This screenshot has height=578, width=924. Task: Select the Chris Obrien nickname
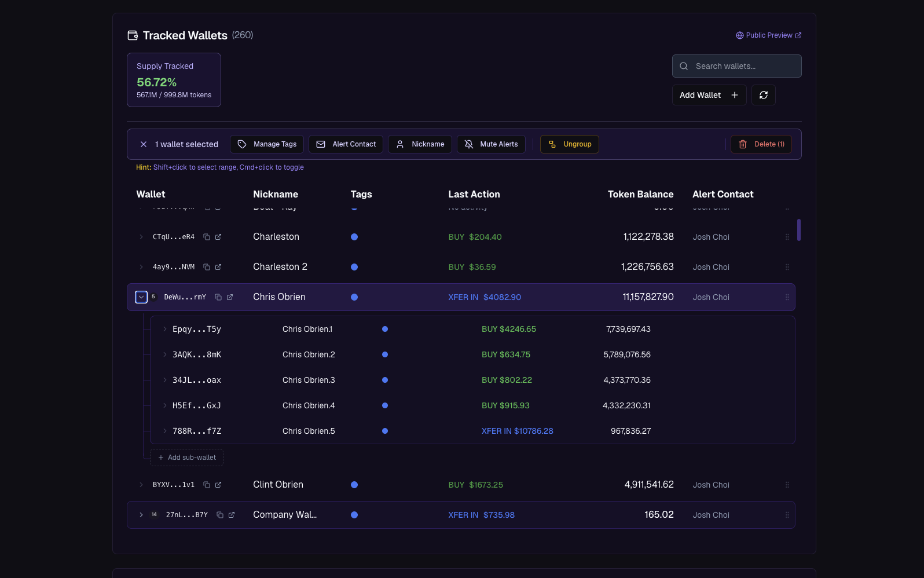point(279,297)
